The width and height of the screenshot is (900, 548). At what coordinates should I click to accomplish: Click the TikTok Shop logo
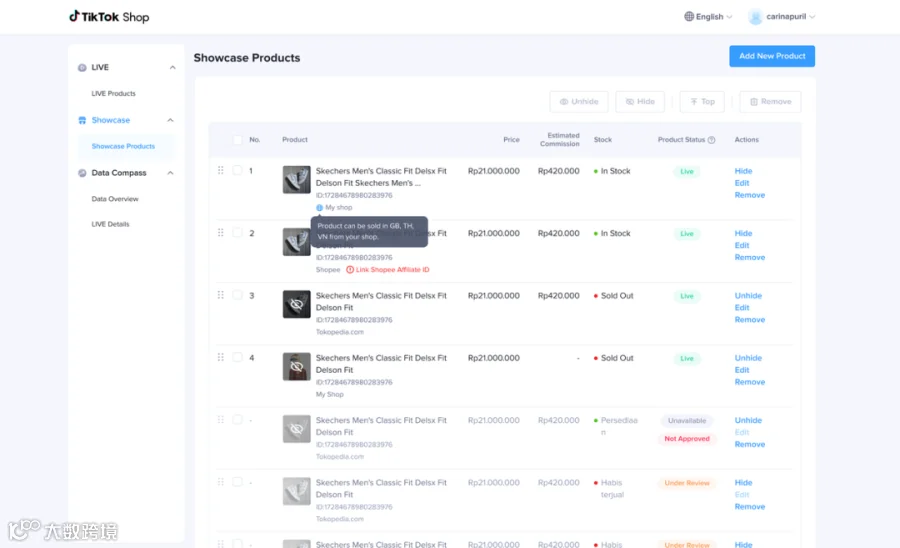point(109,17)
